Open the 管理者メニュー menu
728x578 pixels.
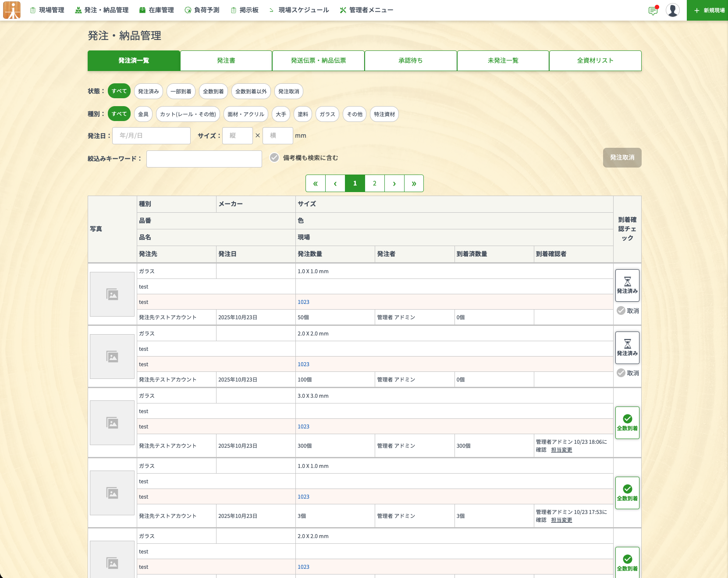pos(366,10)
